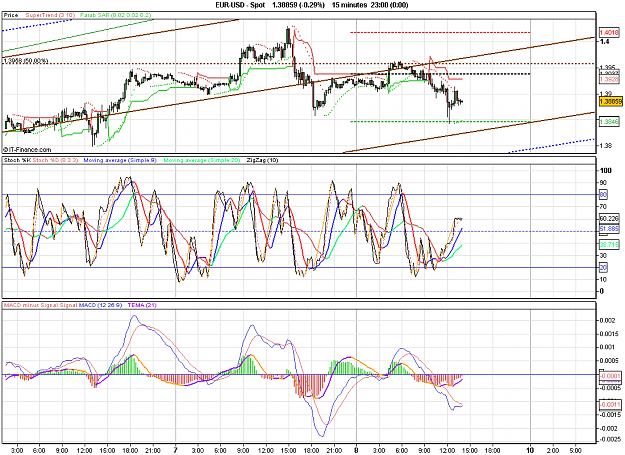Select the MACD minus Signal legend label
The height and width of the screenshot is (455, 625).
pos(31,306)
